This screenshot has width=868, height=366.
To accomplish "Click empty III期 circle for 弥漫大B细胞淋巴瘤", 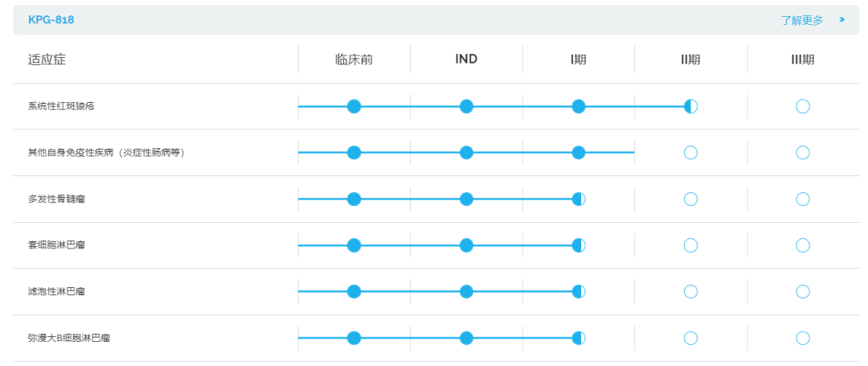I will click(x=803, y=338).
